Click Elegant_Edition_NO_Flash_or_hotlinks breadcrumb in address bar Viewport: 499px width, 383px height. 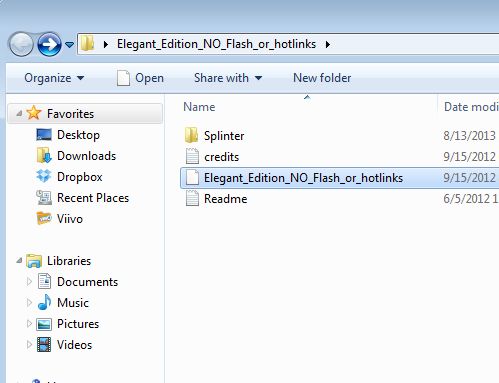216,44
